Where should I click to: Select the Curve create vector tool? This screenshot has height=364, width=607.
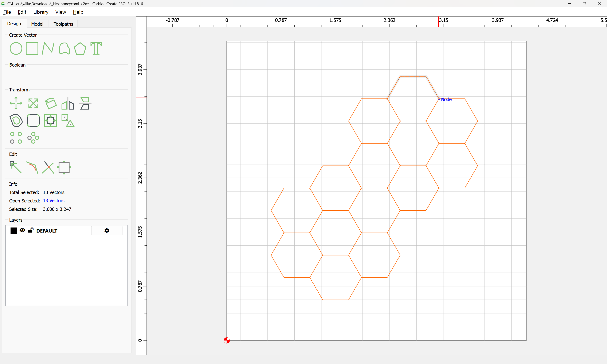tap(64, 48)
